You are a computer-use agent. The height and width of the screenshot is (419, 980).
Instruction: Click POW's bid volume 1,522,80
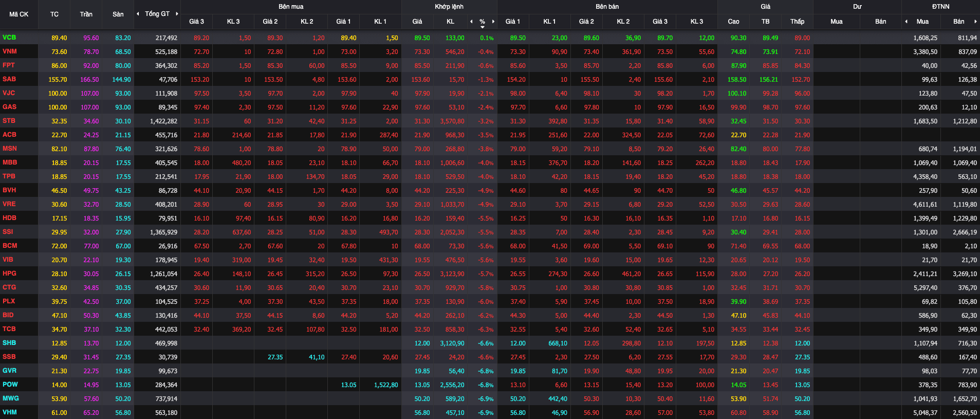click(x=386, y=385)
